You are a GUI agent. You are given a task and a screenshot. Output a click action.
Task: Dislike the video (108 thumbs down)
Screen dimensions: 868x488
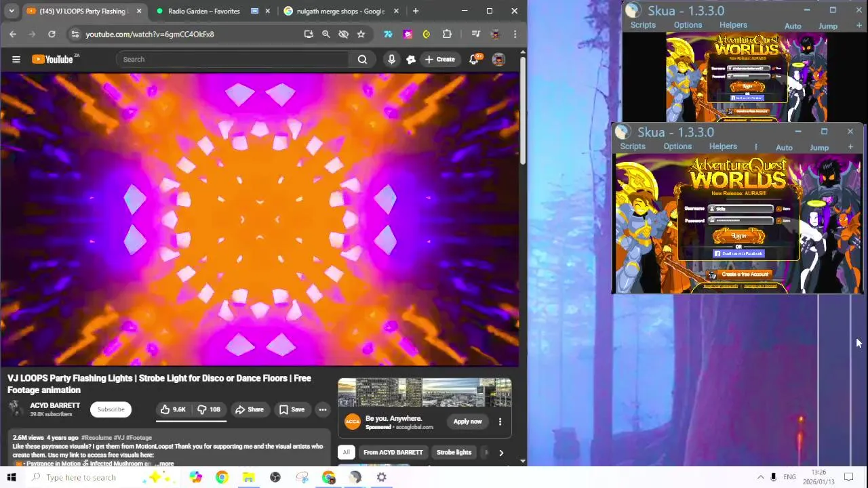click(209, 409)
